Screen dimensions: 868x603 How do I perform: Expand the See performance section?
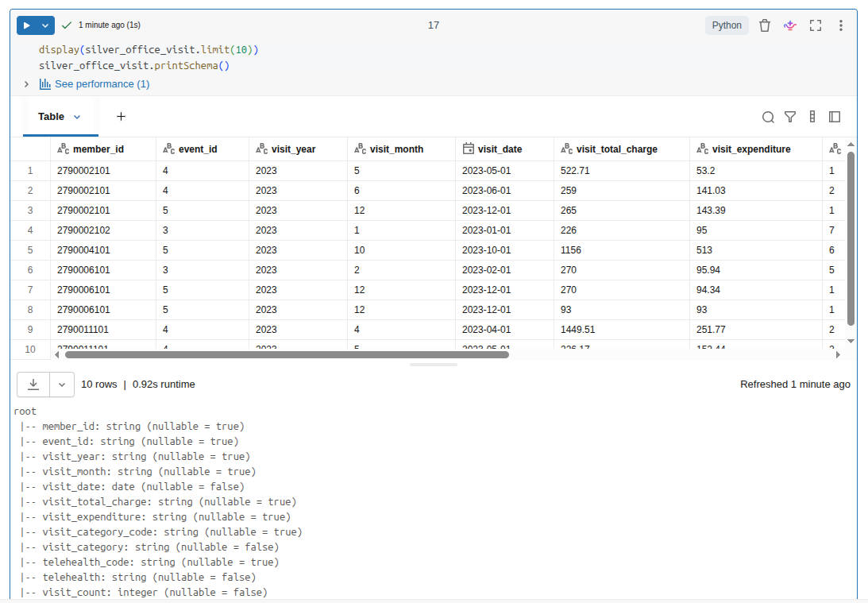coord(26,84)
